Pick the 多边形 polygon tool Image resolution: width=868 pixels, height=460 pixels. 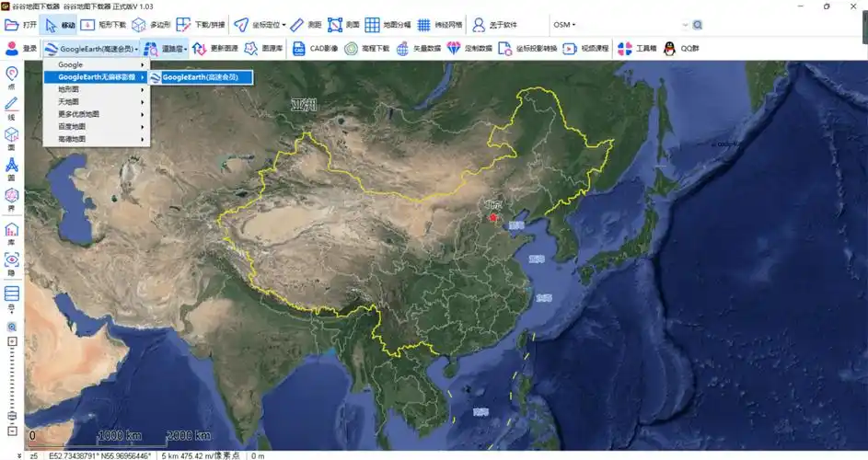pos(151,25)
